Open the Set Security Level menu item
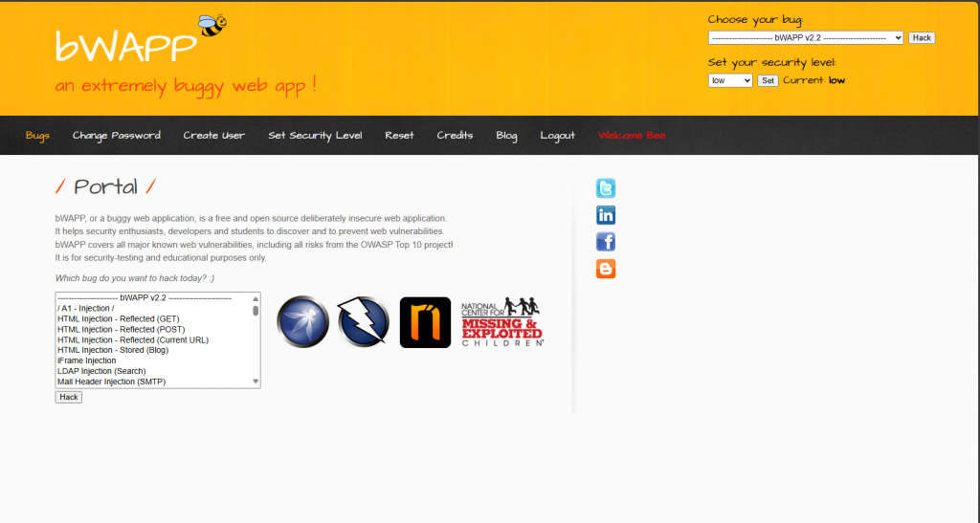The width and height of the screenshot is (980, 523). point(315,136)
